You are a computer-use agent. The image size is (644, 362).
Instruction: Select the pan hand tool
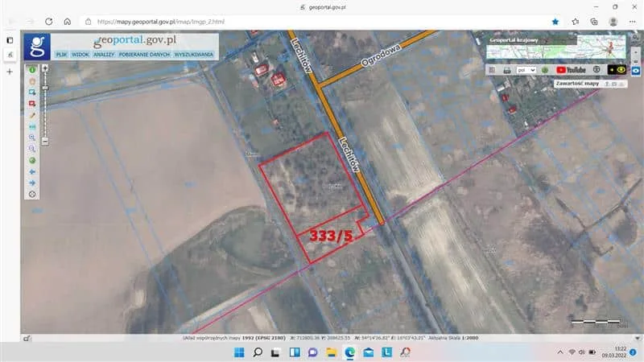32,81
